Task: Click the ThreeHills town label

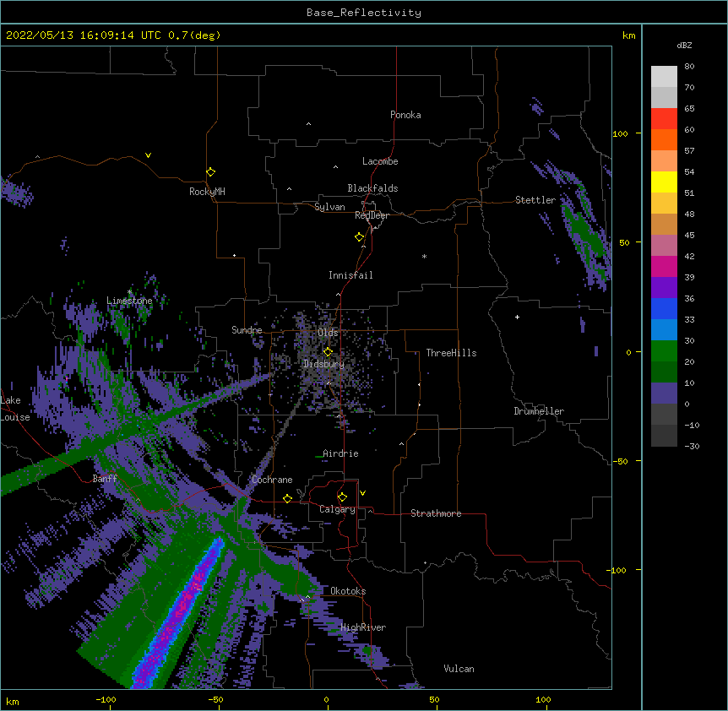Action: 451,353
